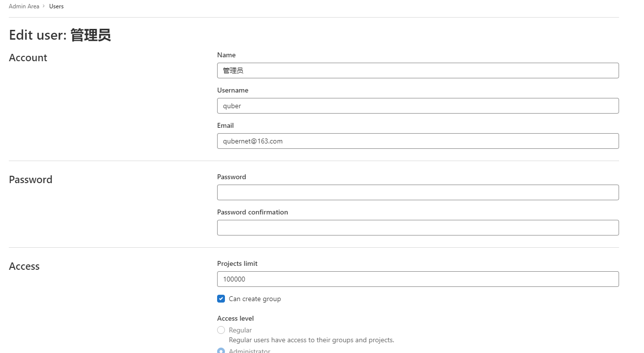This screenshot has width=644, height=353.
Task: Focus the Name input field
Action: click(x=418, y=71)
